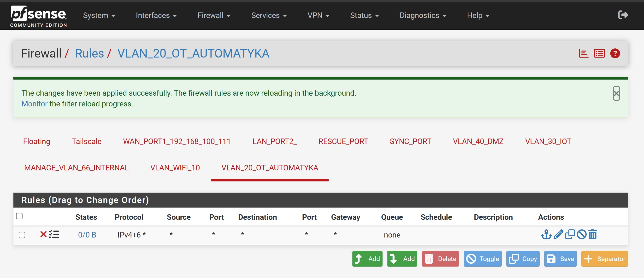Check the IPv4+6 rule row checkbox
Image resolution: width=644 pixels, height=278 pixels.
[x=22, y=235]
